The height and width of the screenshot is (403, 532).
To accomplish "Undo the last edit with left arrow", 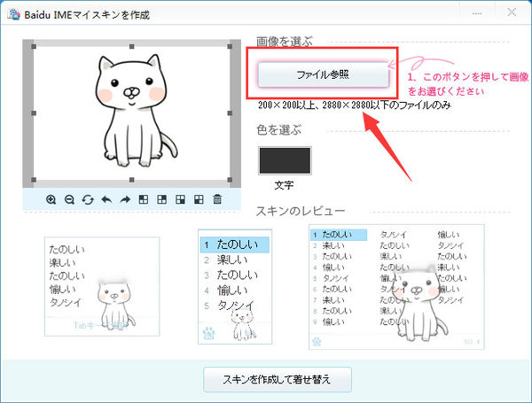I will click(x=106, y=199).
